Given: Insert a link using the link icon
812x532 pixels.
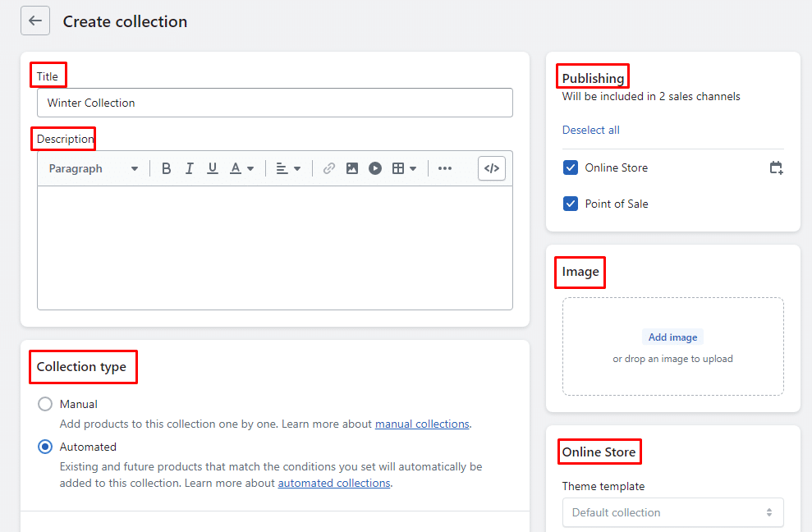Looking at the screenshot, I should coord(329,168).
